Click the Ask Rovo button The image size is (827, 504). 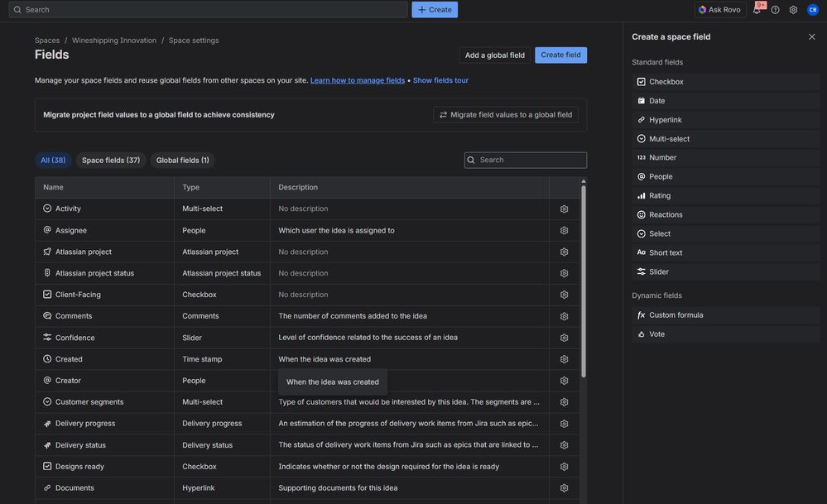coord(719,10)
